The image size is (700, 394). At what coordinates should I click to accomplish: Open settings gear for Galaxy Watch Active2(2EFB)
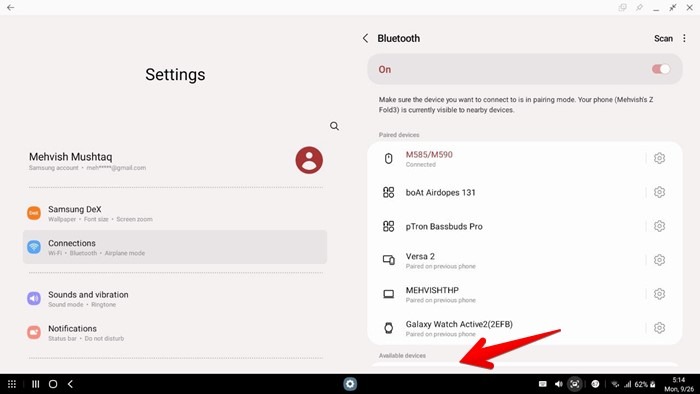tap(659, 328)
